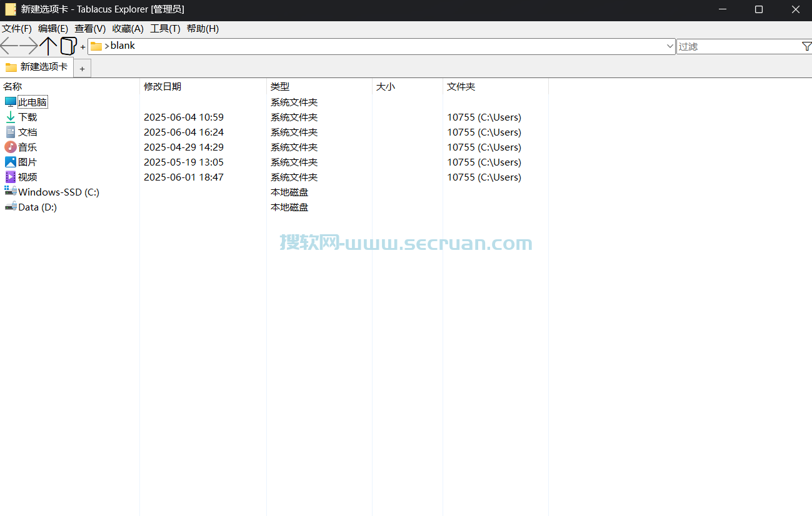Click the blank address path text
The width and height of the screenshot is (812, 516).
123,46
